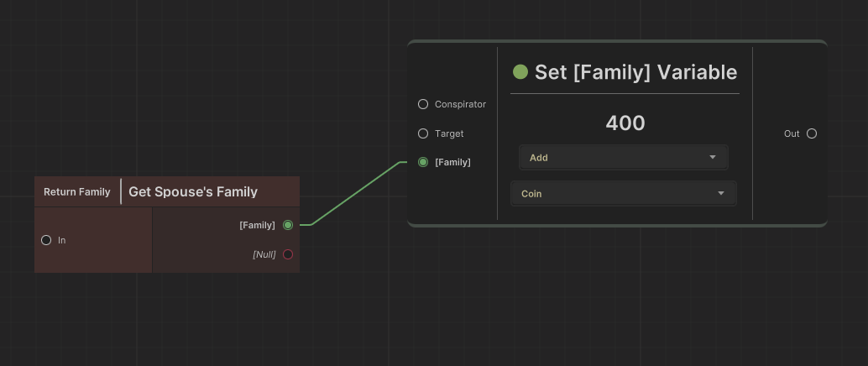
Task: Click the red [Null] output port
Action: point(288,254)
